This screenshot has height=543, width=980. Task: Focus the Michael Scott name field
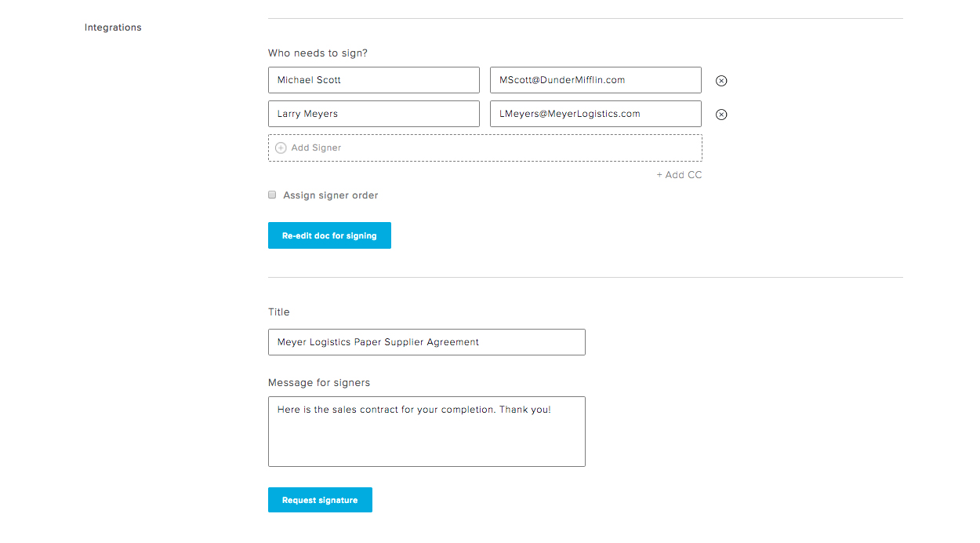tap(373, 80)
